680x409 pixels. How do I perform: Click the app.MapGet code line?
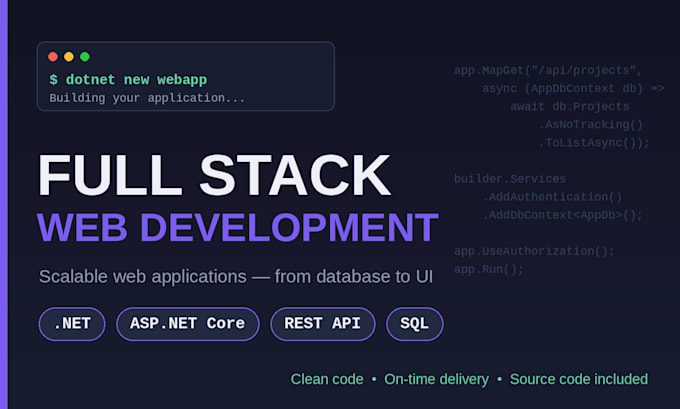548,71
